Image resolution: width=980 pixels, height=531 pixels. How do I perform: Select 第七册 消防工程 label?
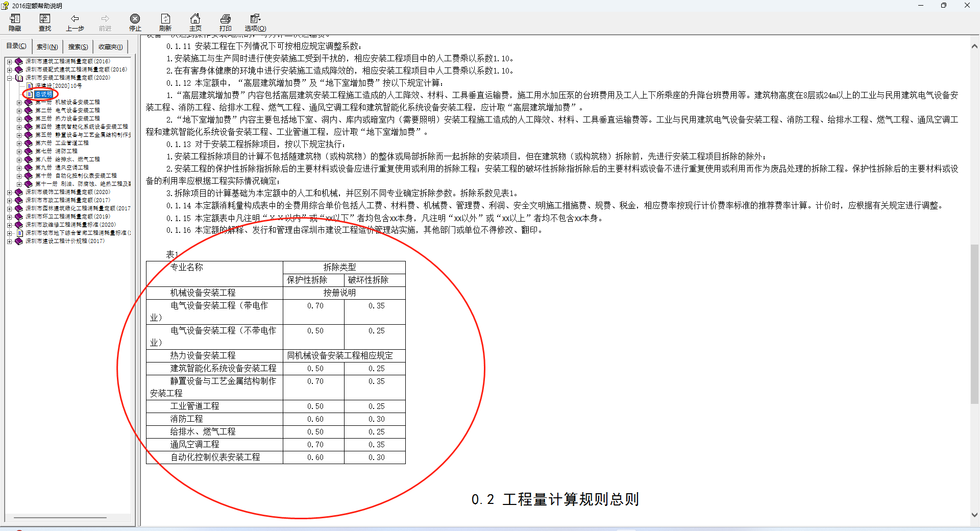[x=56, y=151]
